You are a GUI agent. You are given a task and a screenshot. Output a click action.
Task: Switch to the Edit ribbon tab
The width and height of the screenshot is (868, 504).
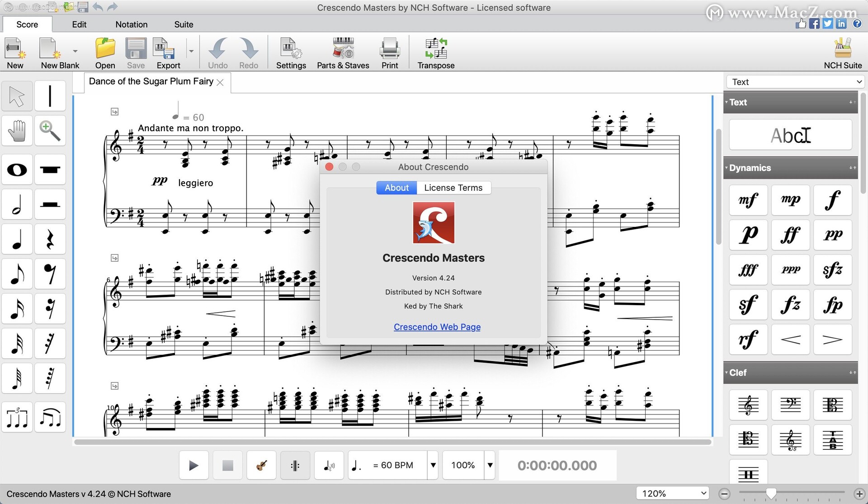click(79, 24)
